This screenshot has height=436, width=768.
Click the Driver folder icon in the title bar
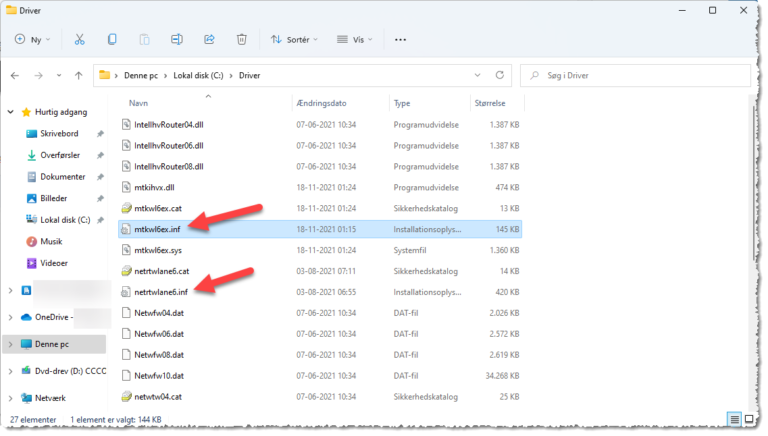click(x=11, y=10)
